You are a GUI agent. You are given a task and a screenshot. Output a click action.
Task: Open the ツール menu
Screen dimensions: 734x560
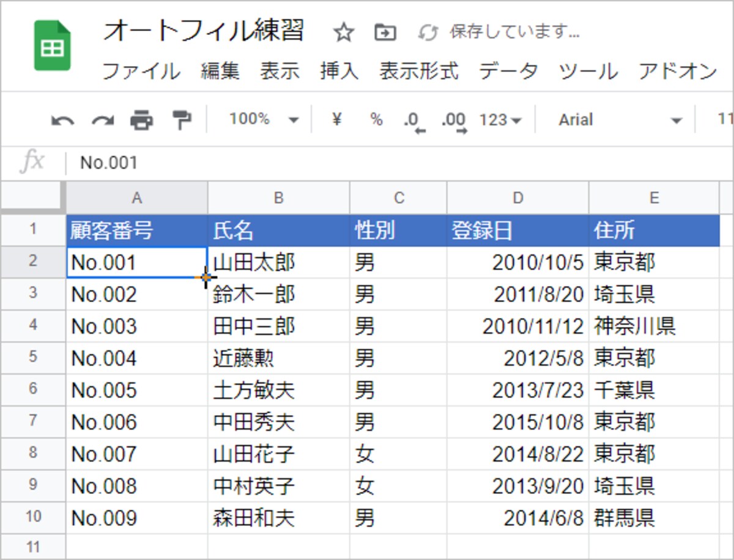[x=588, y=72]
